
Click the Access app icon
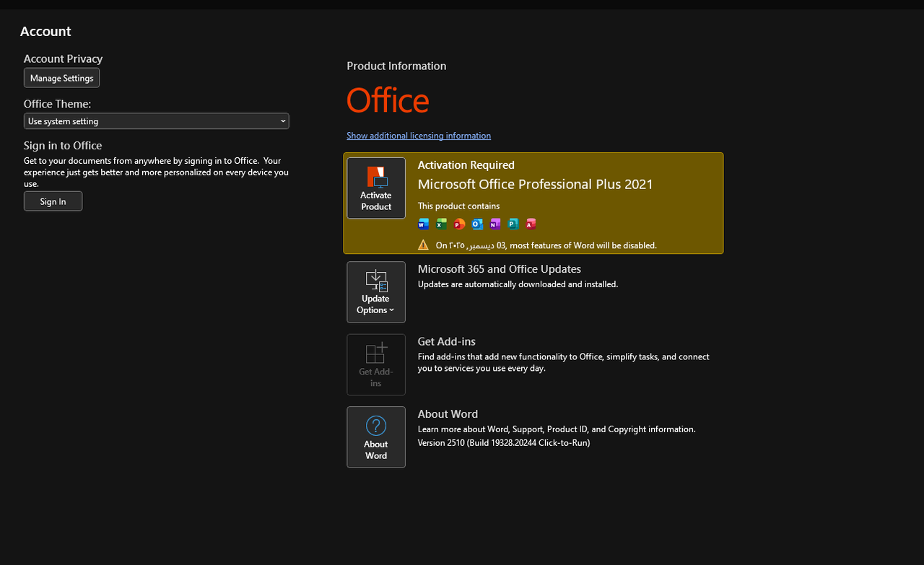point(531,224)
